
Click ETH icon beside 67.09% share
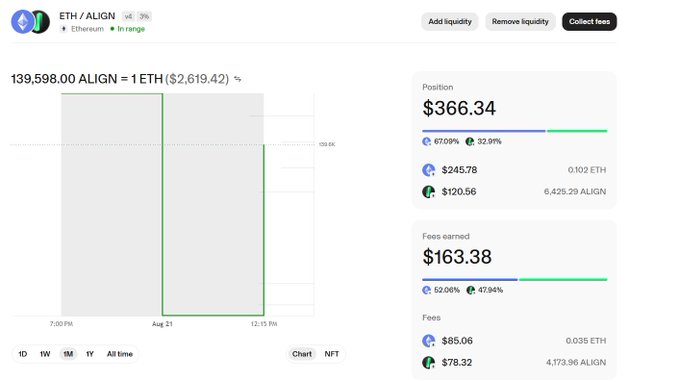427,141
